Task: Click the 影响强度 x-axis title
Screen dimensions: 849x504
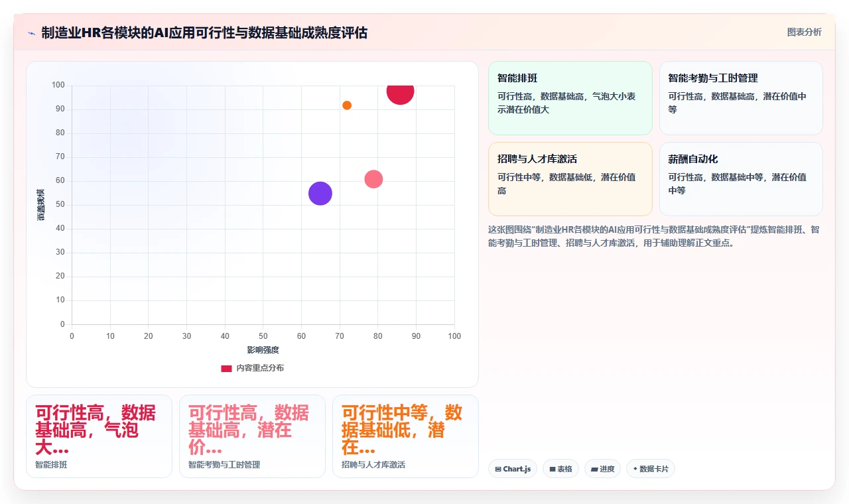Action: point(263,349)
